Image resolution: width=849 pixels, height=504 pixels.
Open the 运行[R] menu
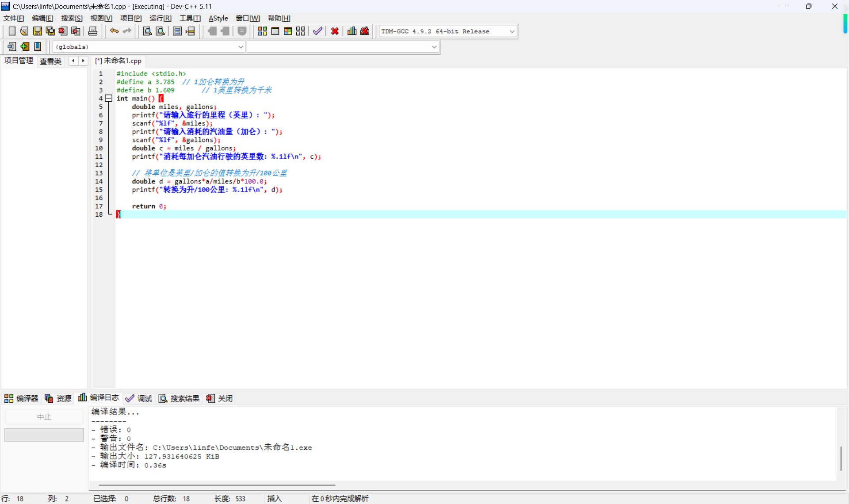click(x=160, y=18)
